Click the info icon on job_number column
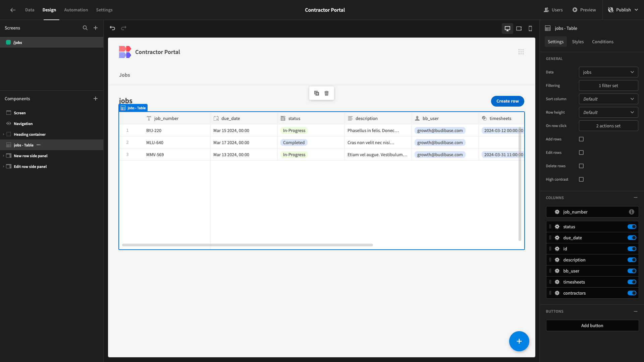This screenshot has width=644, height=362. [632, 212]
